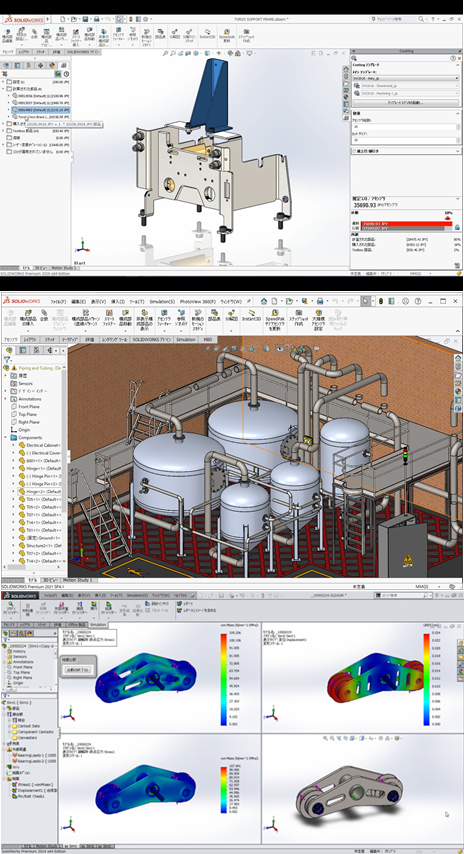Click the filter funnel icon above Piping feature tree
The image size is (464, 854).
click(7, 359)
